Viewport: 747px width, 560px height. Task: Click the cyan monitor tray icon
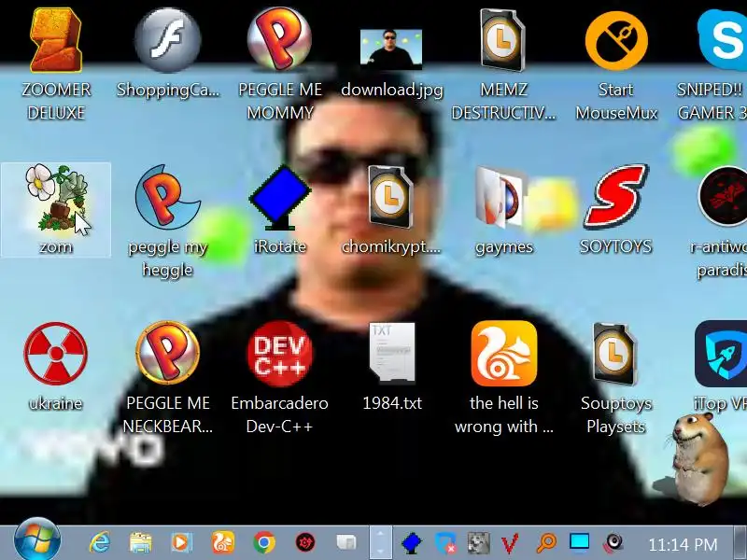(x=579, y=542)
